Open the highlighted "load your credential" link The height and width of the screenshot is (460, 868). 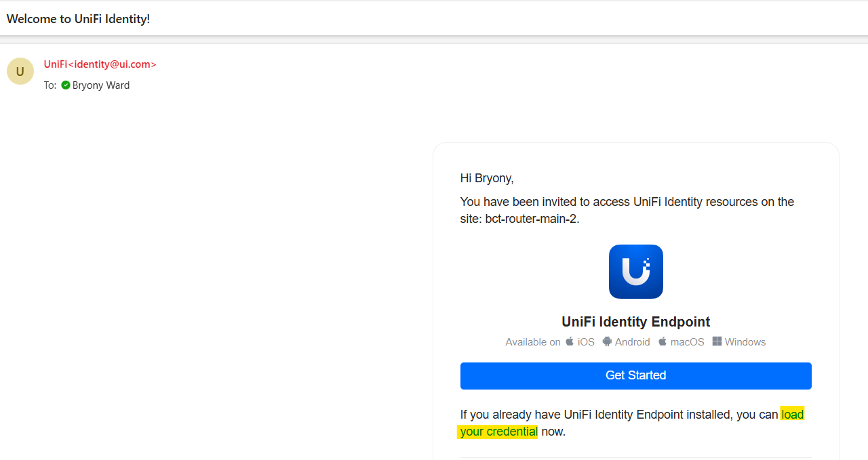[498, 432]
